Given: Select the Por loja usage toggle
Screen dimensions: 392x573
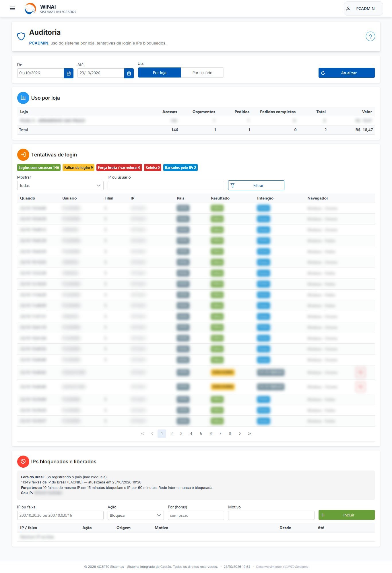Looking at the screenshot, I should [x=160, y=73].
